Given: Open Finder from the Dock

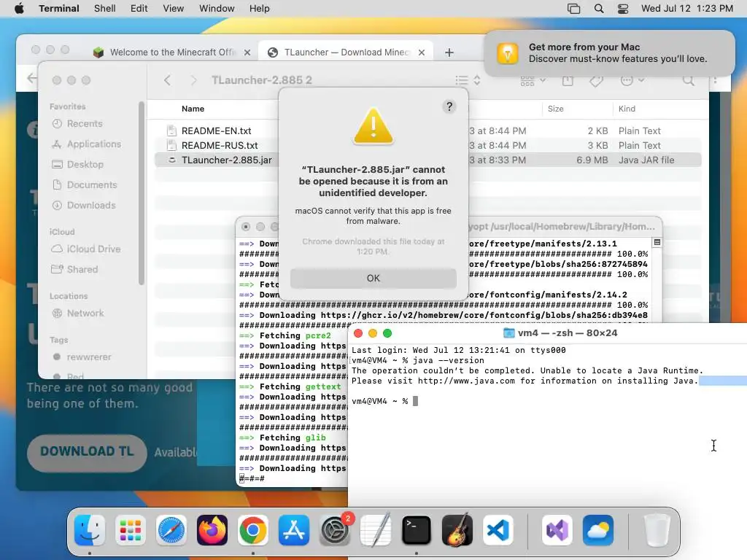Looking at the screenshot, I should pos(90,530).
